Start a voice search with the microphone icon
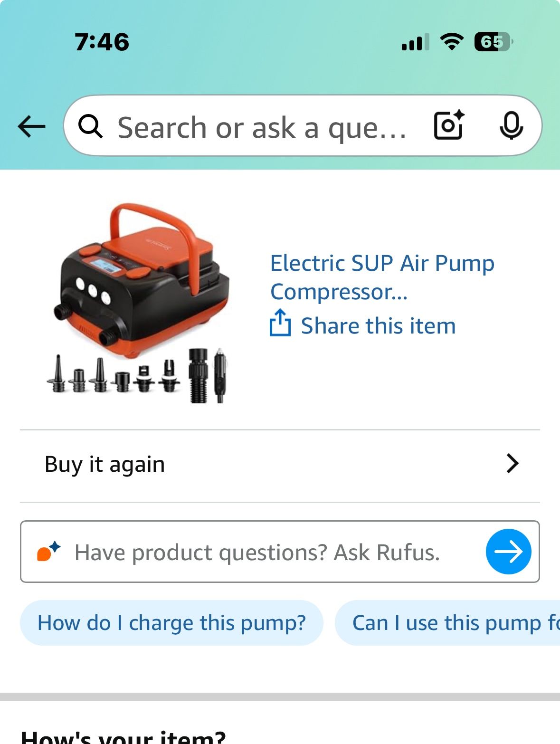 point(512,125)
